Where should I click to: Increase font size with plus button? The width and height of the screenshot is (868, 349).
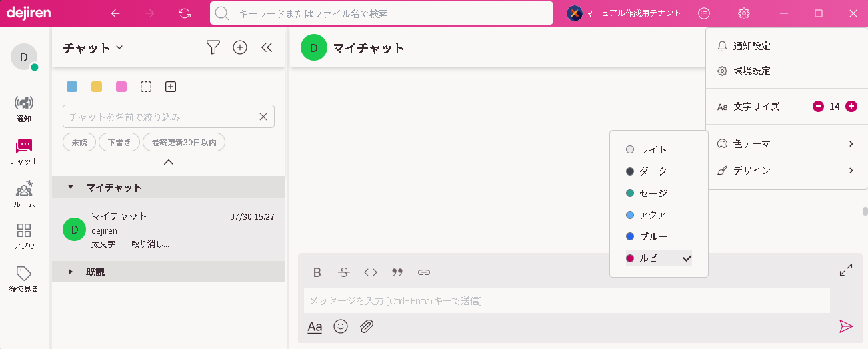coord(851,107)
